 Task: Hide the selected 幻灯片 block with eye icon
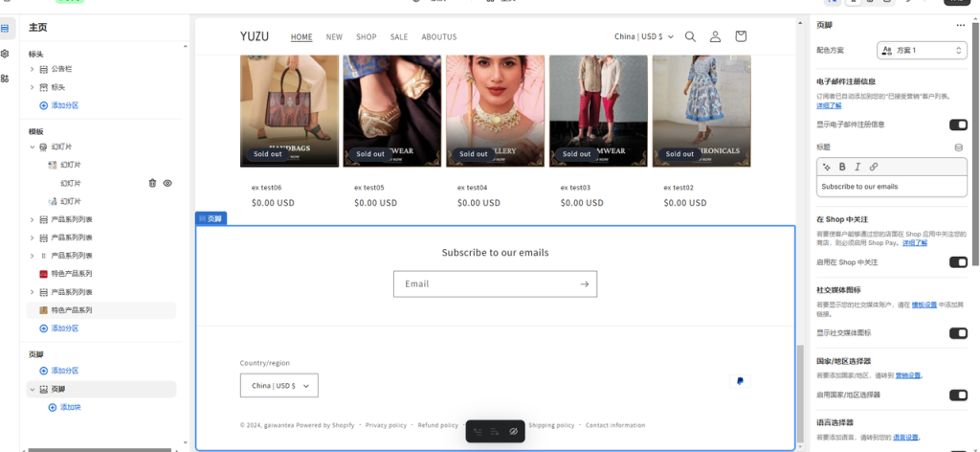(167, 183)
